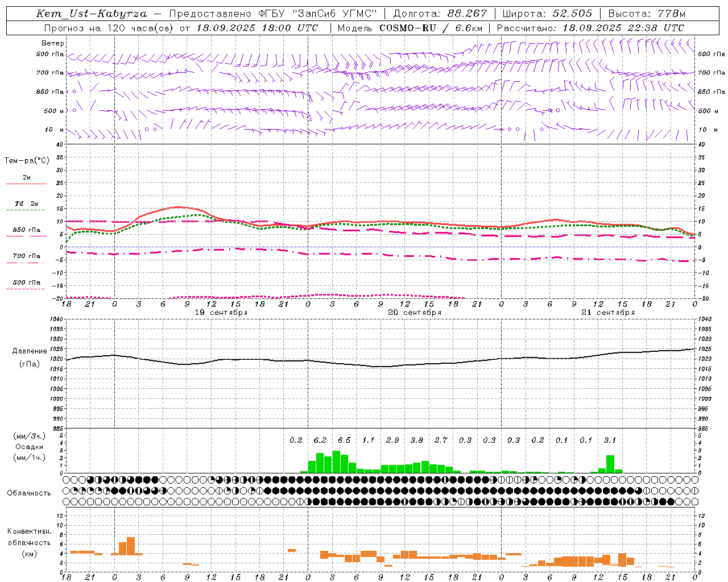Click the latitude value Широта: 52.505

tap(547, 14)
